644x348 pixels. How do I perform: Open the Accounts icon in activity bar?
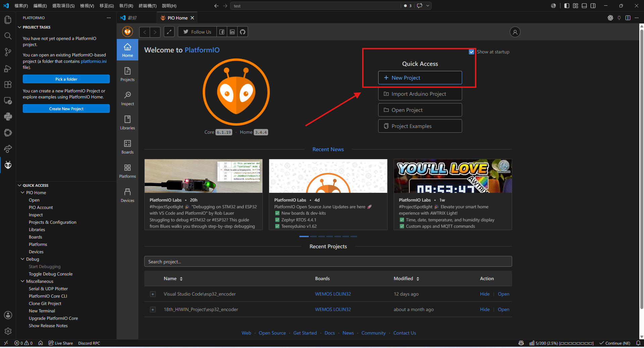click(8, 315)
